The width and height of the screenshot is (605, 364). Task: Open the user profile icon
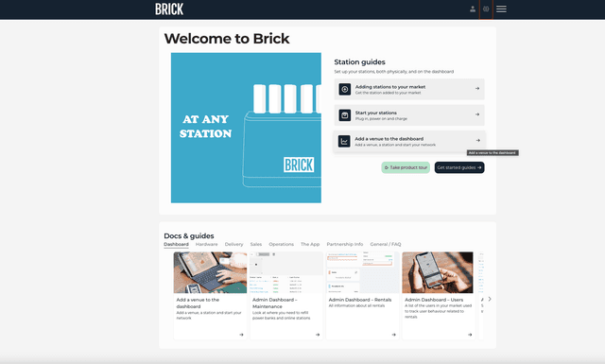[x=473, y=9]
